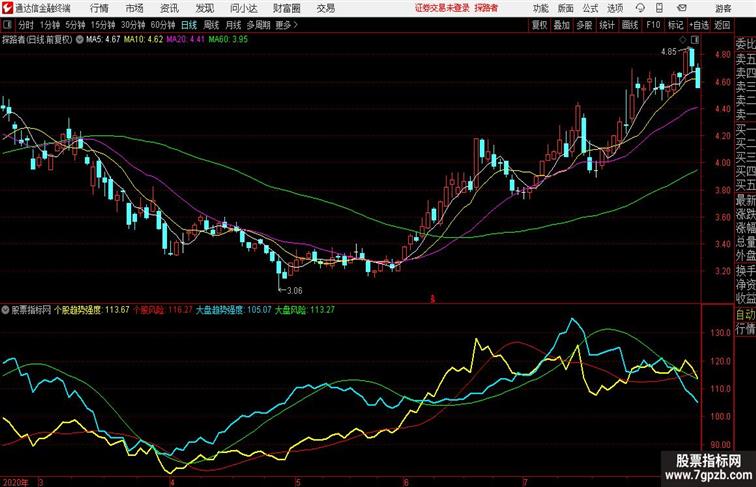Click the 大盘趋势强度: 105.07 label
The width and height of the screenshot is (756, 487).
[233, 310]
